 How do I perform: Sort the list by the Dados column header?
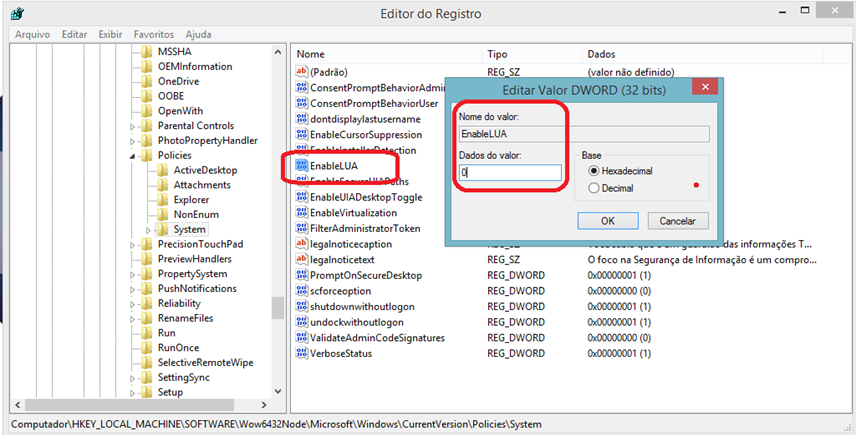tap(703, 54)
